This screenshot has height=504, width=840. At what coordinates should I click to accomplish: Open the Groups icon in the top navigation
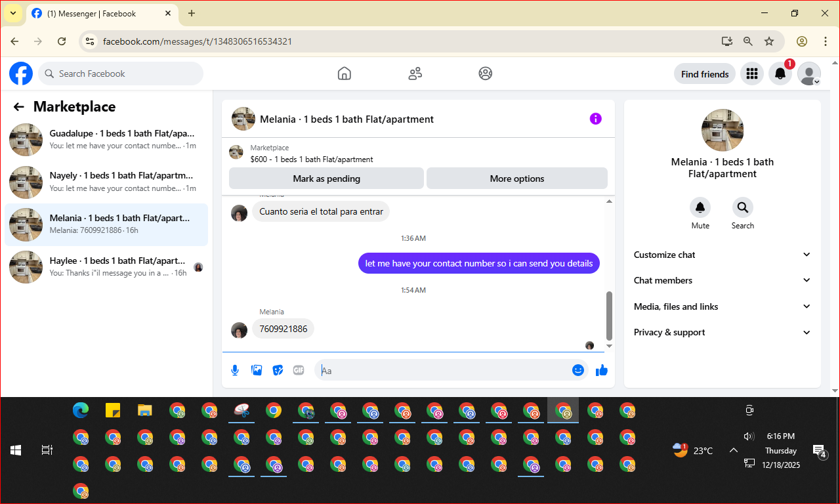486,73
